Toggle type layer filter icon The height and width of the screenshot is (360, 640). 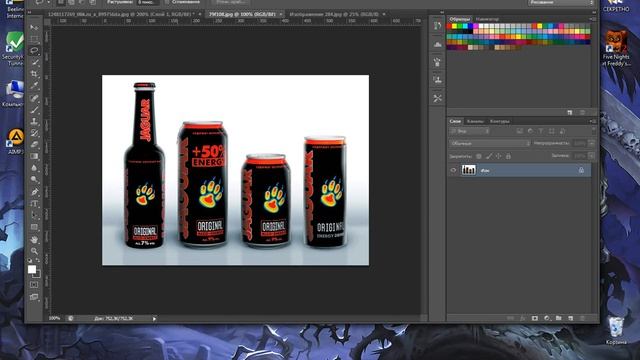pos(541,131)
